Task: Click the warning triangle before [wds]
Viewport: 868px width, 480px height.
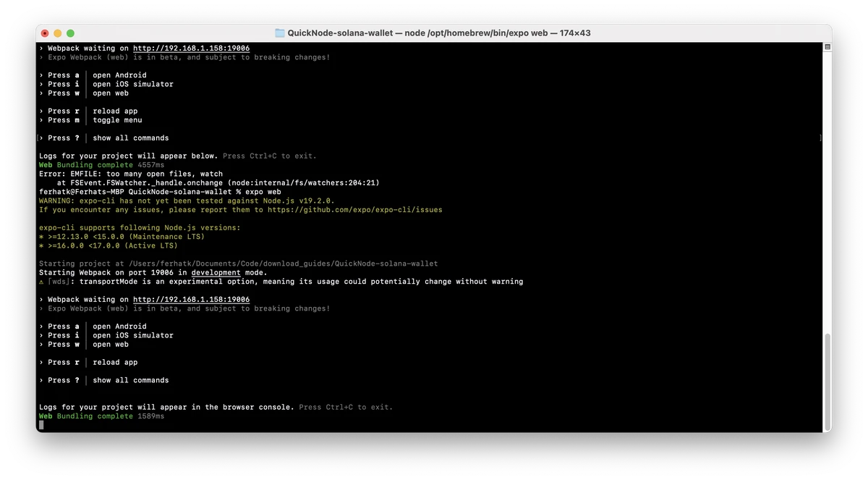Action: pos(41,282)
